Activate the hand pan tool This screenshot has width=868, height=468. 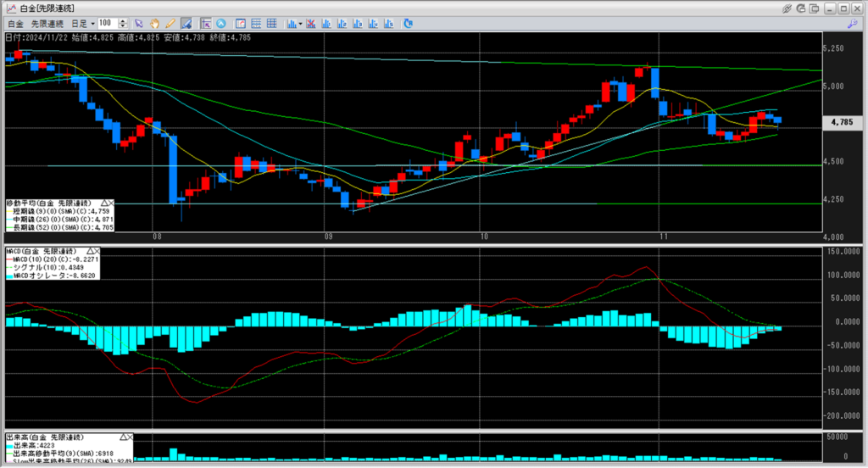[155, 23]
